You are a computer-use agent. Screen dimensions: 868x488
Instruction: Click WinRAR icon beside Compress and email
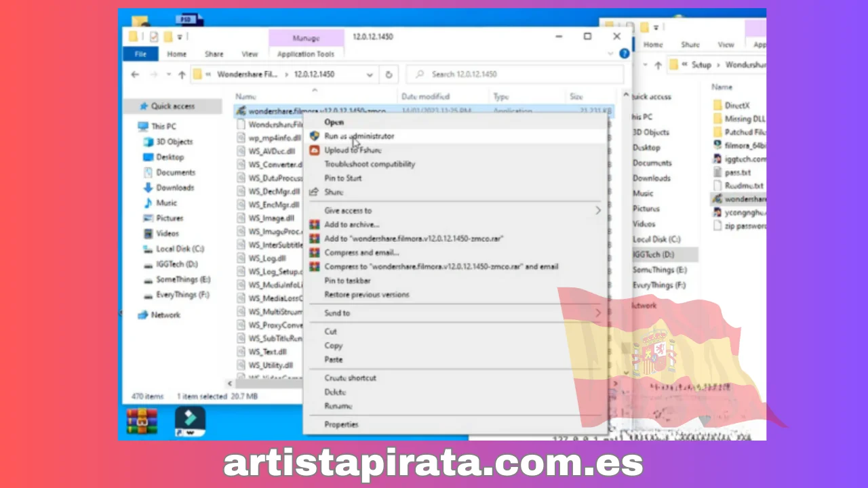314,253
